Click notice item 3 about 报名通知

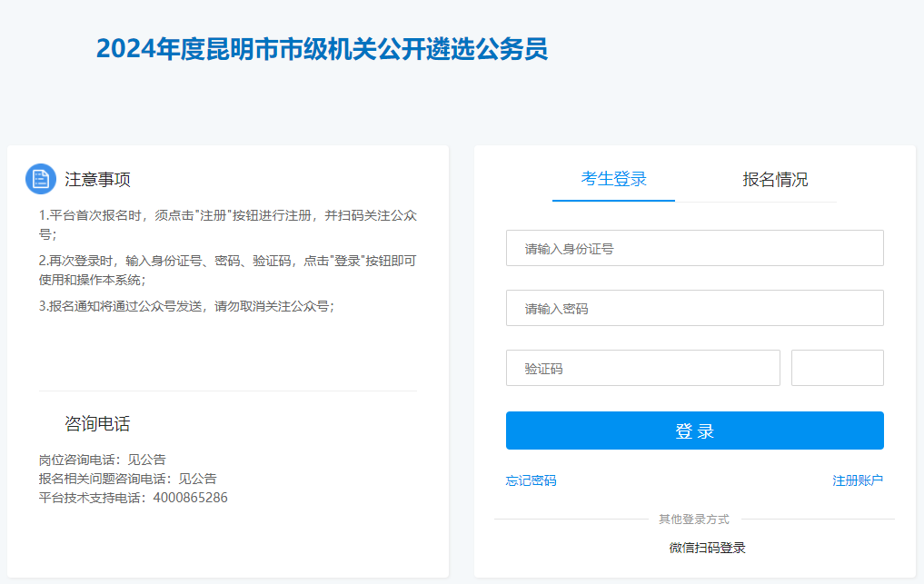click(186, 306)
